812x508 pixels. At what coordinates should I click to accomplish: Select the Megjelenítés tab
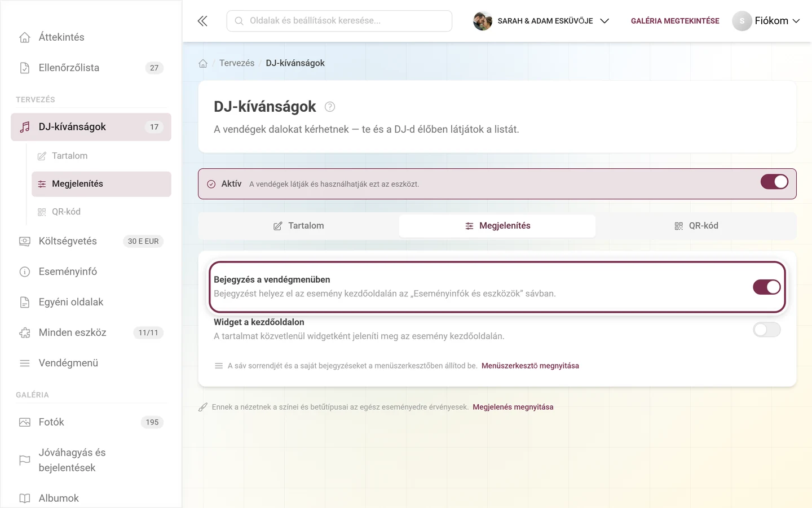coord(497,226)
